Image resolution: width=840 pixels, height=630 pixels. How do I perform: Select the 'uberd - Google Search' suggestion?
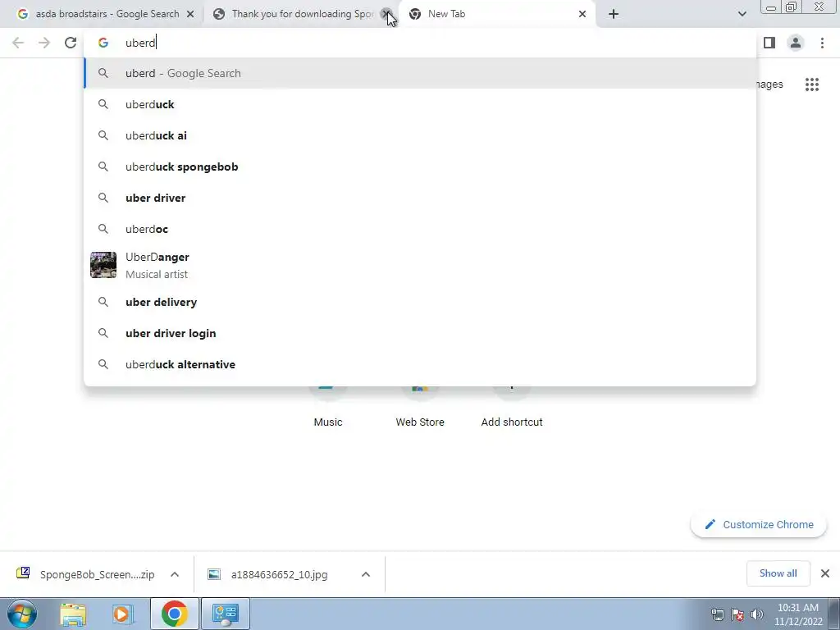420,73
